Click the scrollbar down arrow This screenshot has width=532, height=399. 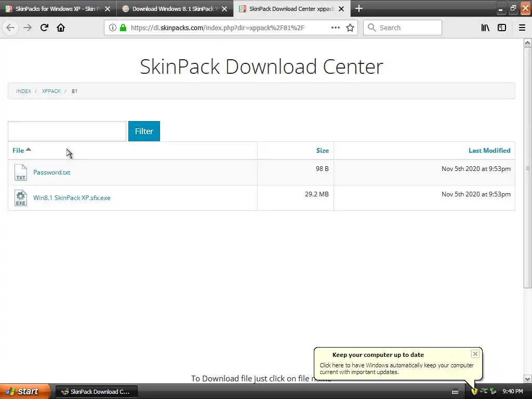pos(528,379)
